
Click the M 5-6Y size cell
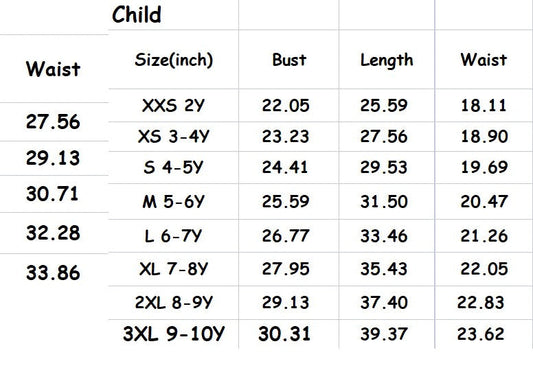(173, 202)
